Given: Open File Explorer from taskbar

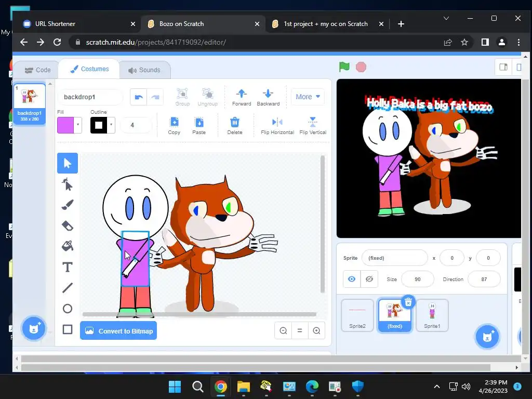Looking at the screenshot, I should tap(243, 387).
